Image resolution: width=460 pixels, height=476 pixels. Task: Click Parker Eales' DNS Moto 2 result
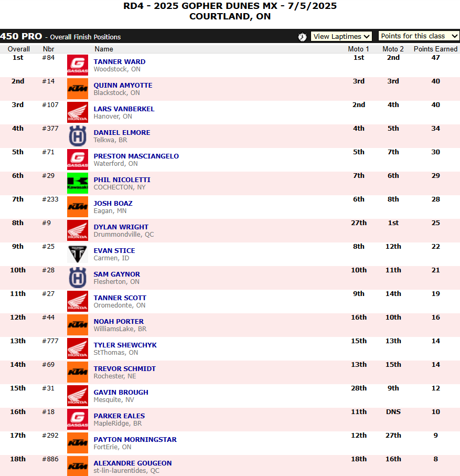[x=393, y=412]
